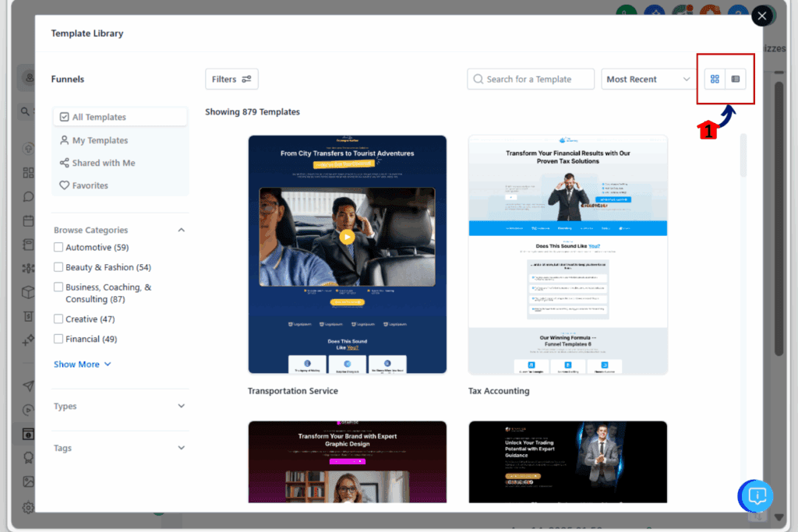Open the help chat widget

756,496
